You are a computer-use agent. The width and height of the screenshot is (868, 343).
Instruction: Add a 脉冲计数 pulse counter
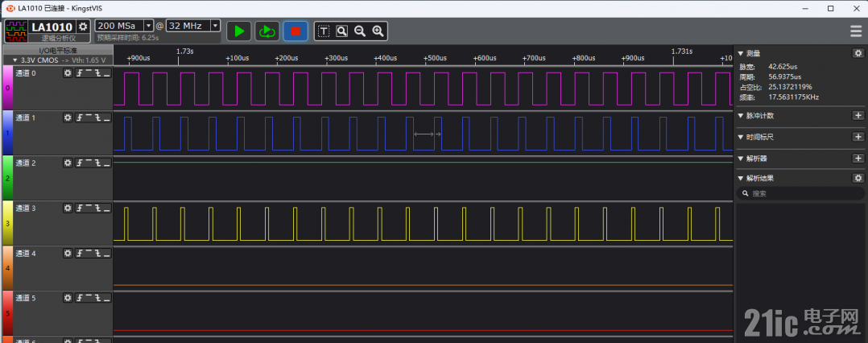tap(858, 116)
